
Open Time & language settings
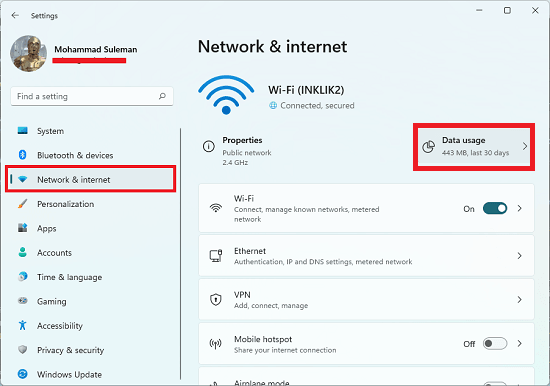click(90, 277)
